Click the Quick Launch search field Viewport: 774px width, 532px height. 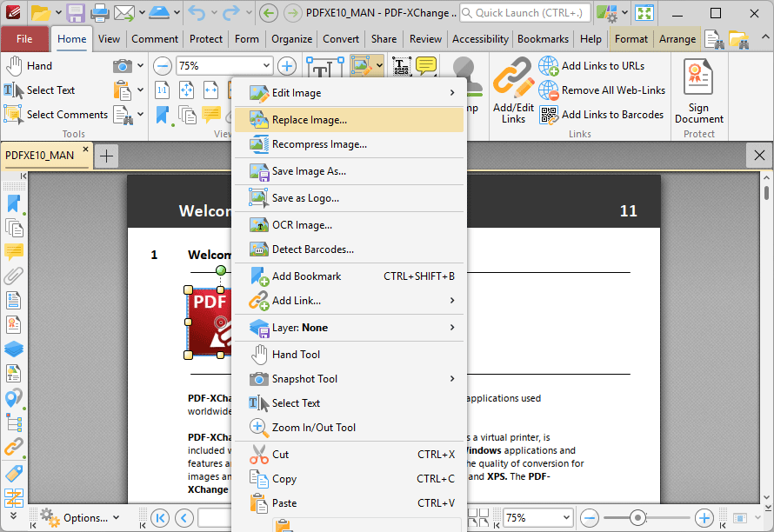click(524, 13)
